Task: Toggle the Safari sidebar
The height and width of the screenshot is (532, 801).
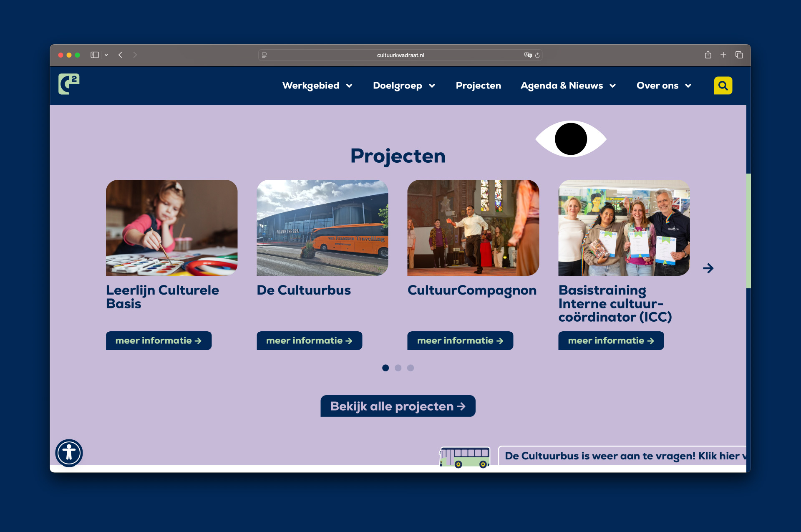Action: 95,55
